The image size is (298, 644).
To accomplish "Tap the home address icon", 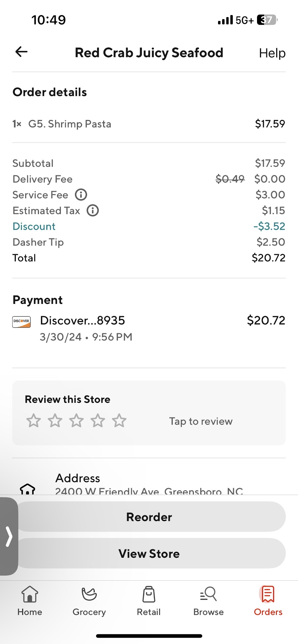I will click(x=28, y=489).
